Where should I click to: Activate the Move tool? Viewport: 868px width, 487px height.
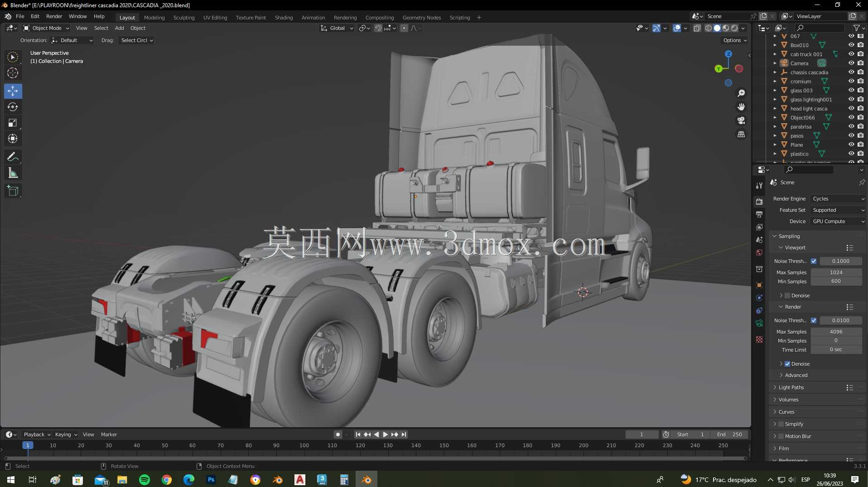13,91
